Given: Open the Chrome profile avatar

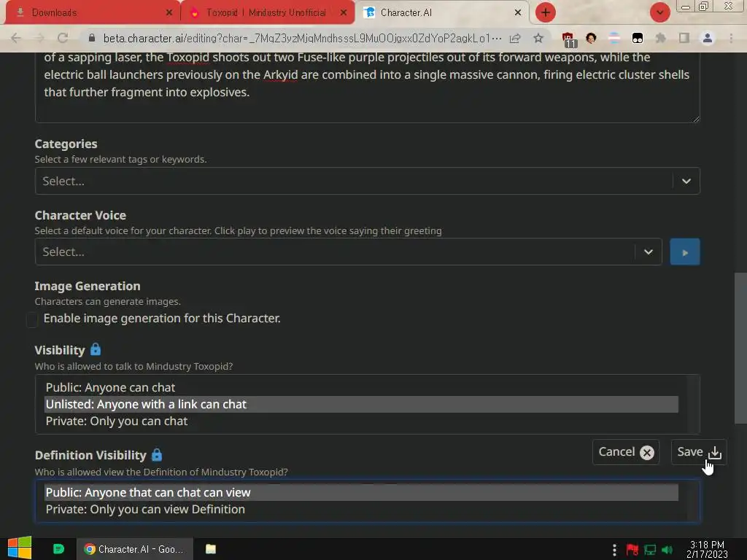Looking at the screenshot, I should point(708,38).
